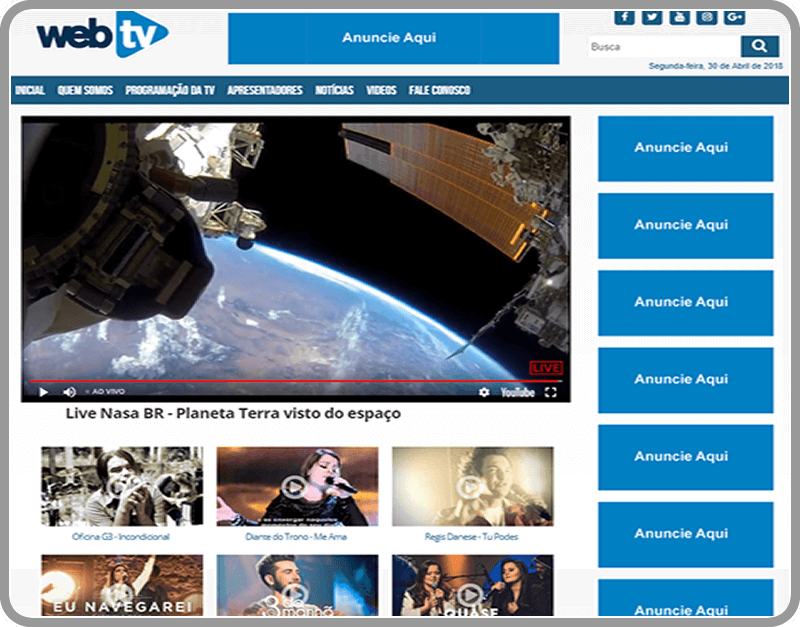Click the search magnifier button
This screenshot has height=627, width=800.
759,46
